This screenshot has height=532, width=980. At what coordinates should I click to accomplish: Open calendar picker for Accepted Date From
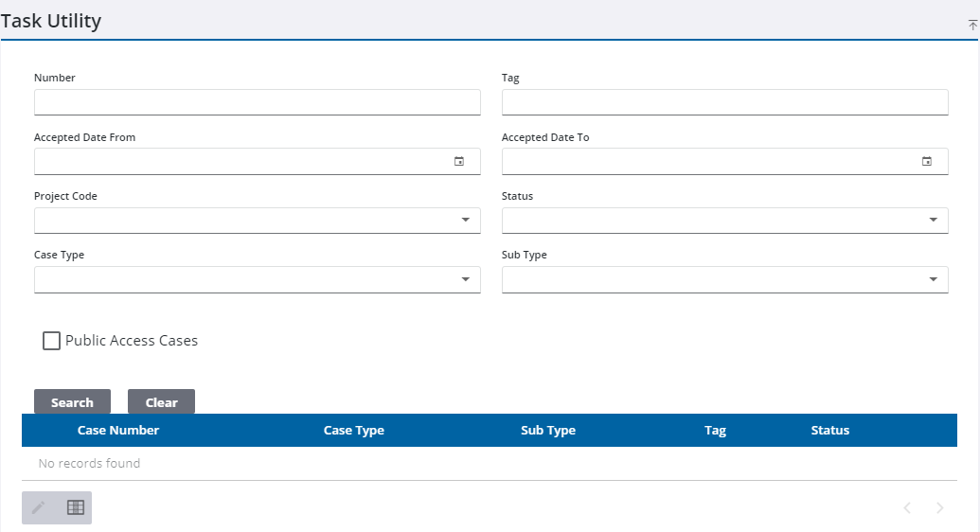click(459, 162)
